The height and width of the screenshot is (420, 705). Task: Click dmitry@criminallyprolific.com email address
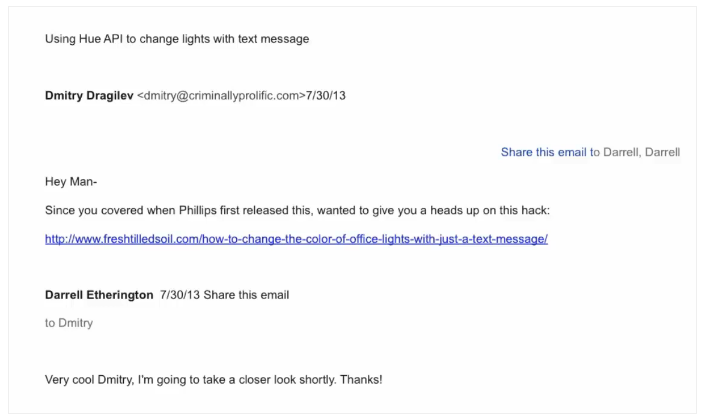point(221,96)
